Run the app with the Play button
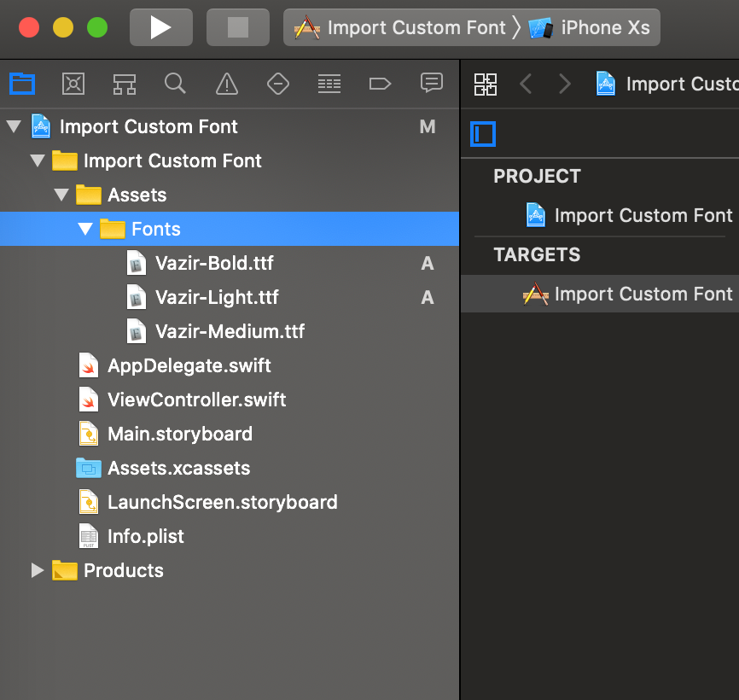Viewport: 739px width, 700px height. [160, 26]
